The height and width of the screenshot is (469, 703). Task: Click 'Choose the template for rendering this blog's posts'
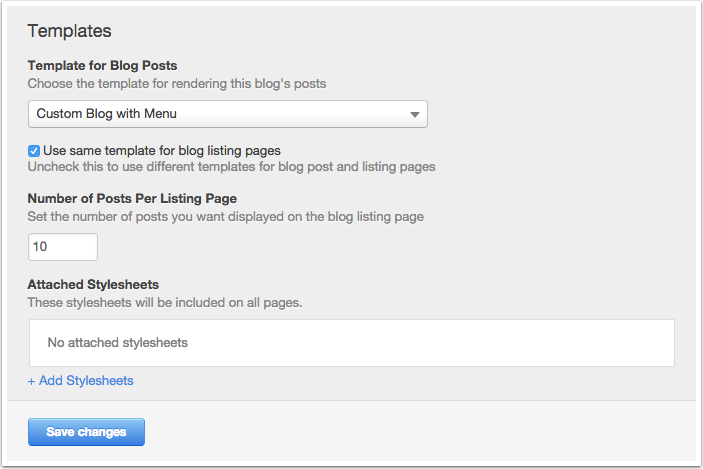coord(177,83)
